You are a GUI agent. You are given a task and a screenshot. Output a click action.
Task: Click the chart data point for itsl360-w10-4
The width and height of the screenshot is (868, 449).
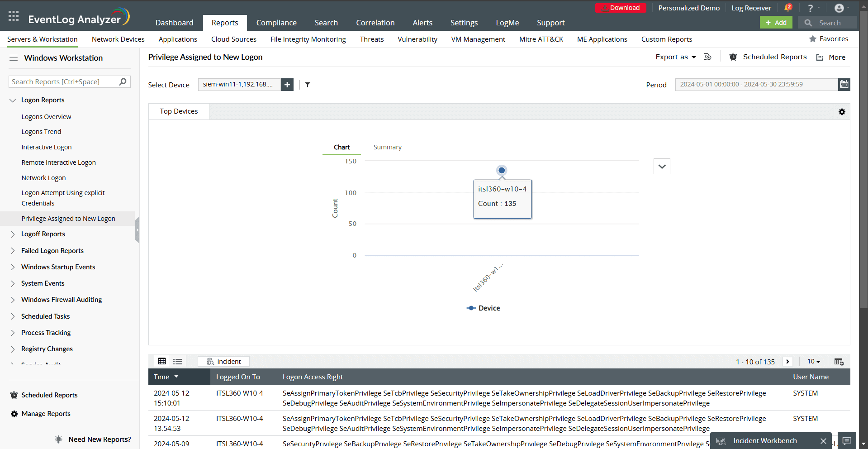point(501,171)
